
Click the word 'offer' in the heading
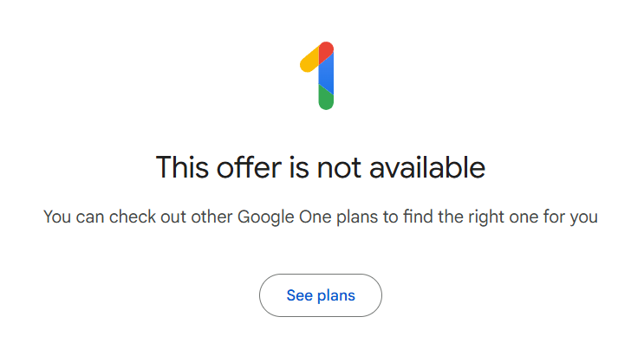click(x=249, y=167)
